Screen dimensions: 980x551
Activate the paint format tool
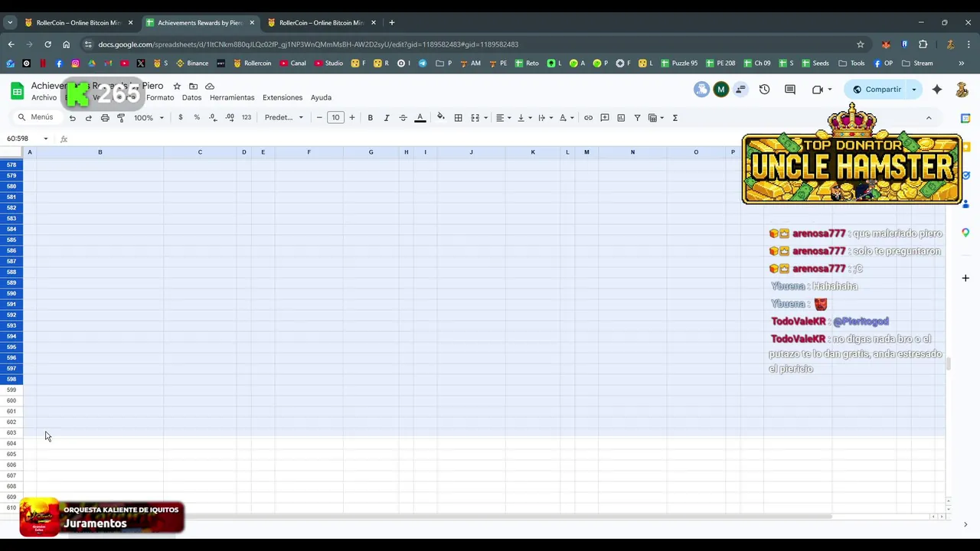point(121,118)
